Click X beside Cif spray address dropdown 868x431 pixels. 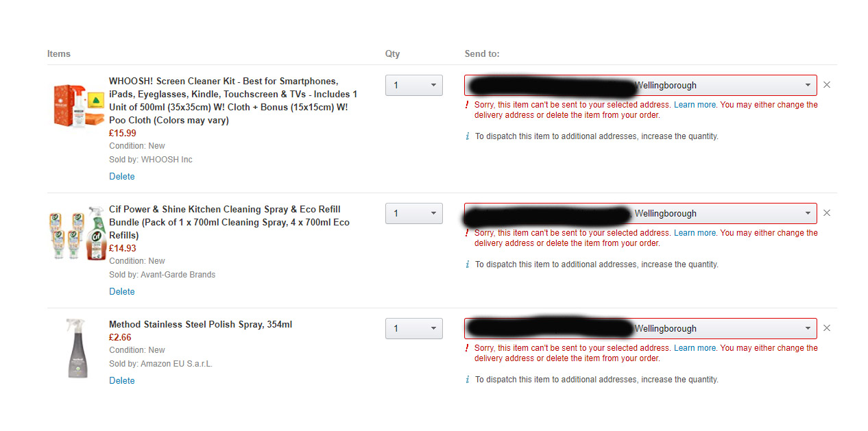pyautogui.click(x=826, y=213)
